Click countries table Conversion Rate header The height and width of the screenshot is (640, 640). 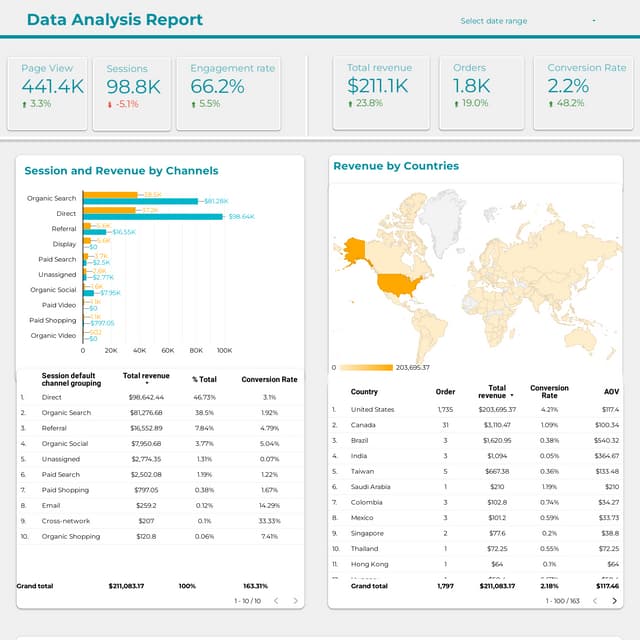pyautogui.click(x=549, y=391)
